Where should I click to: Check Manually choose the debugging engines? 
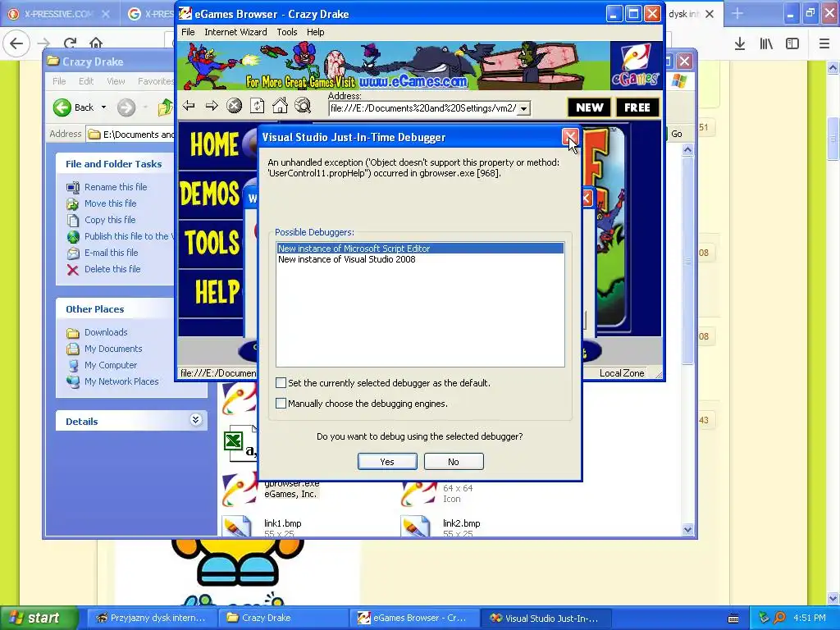tap(281, 403)
